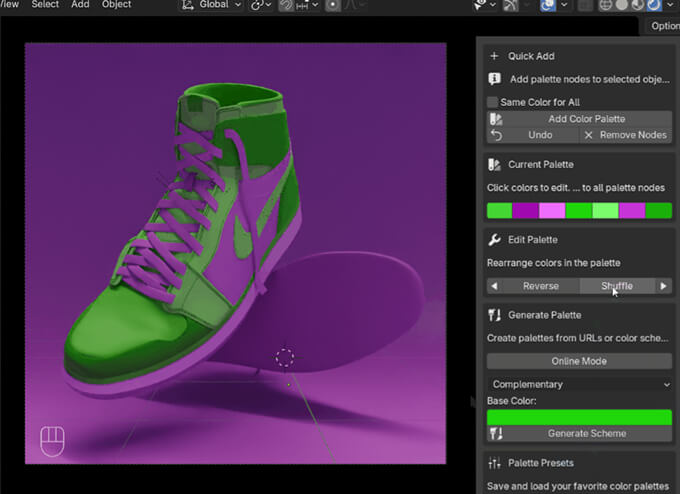680x494 pixels.
Task: Open the Object menu
Action: [116, 5]
